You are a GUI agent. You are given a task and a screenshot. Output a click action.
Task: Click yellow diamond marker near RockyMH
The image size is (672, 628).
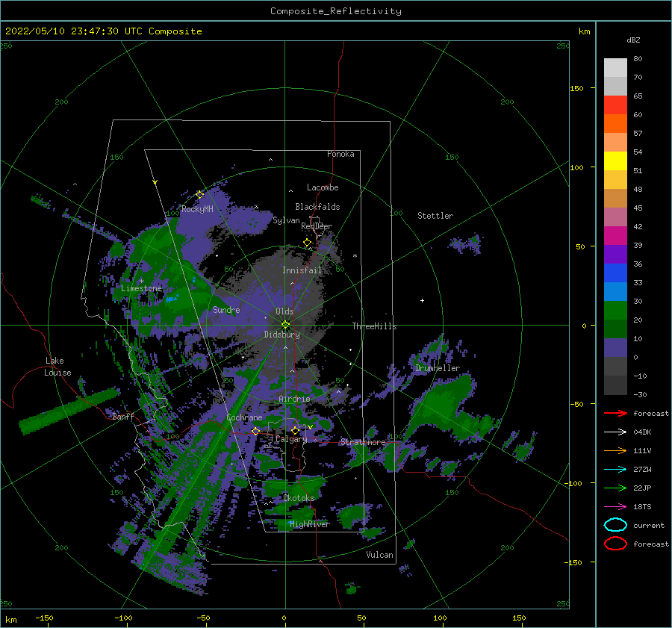199,195
